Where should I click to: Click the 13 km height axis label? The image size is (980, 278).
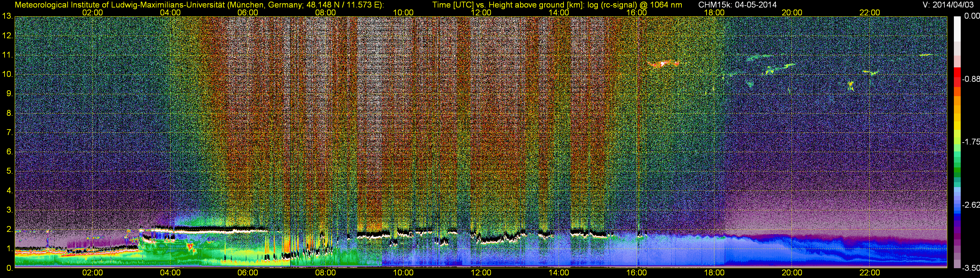[7, 16]
